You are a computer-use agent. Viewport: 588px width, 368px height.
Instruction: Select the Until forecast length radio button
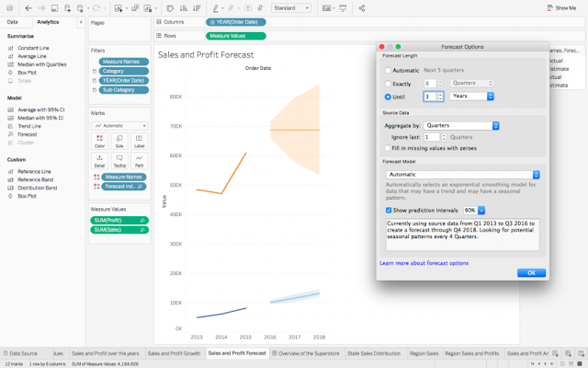[x=388, y=97]
